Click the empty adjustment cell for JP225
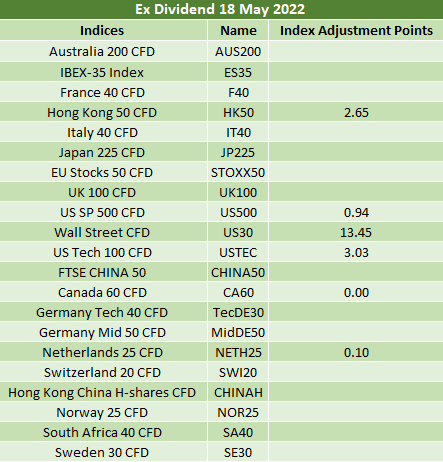The height and width of the screenshot is (462, 443). [356, 152]
